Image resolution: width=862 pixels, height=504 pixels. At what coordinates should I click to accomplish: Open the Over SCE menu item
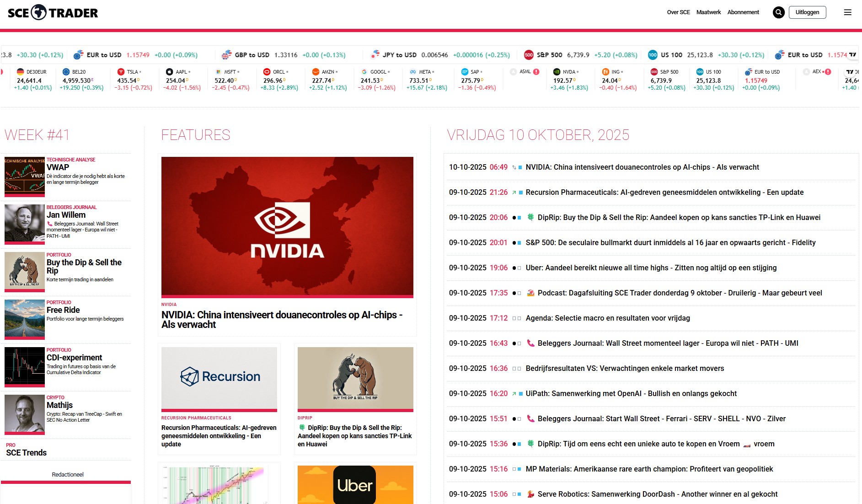[678, 12]
